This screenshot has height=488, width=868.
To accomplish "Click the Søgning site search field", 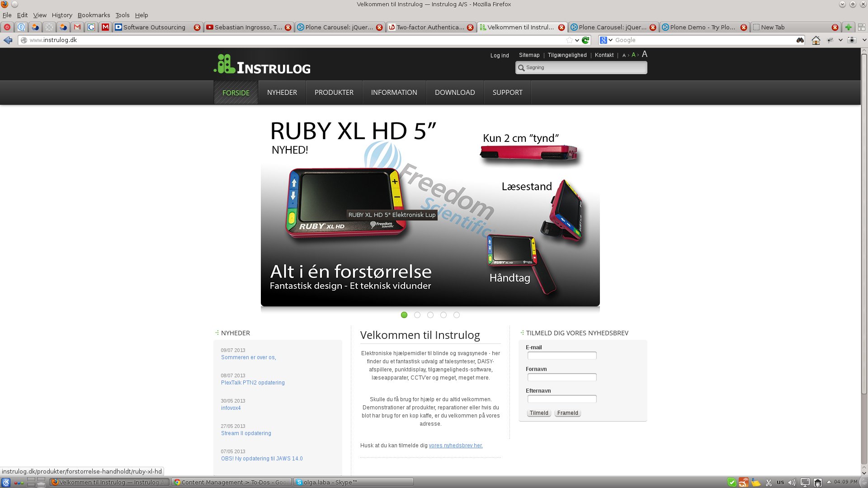I will coord(581,68).
